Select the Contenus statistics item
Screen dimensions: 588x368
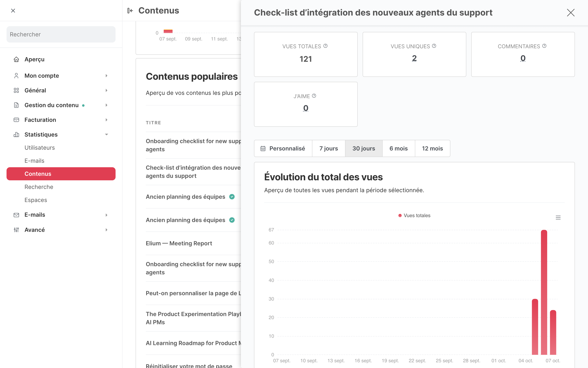tap(61, 174)
